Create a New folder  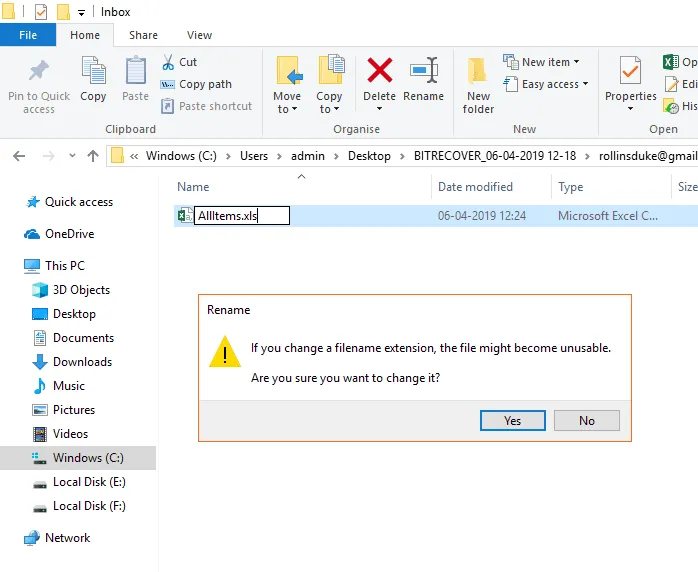pyautogui.click(x=478, y=85)
